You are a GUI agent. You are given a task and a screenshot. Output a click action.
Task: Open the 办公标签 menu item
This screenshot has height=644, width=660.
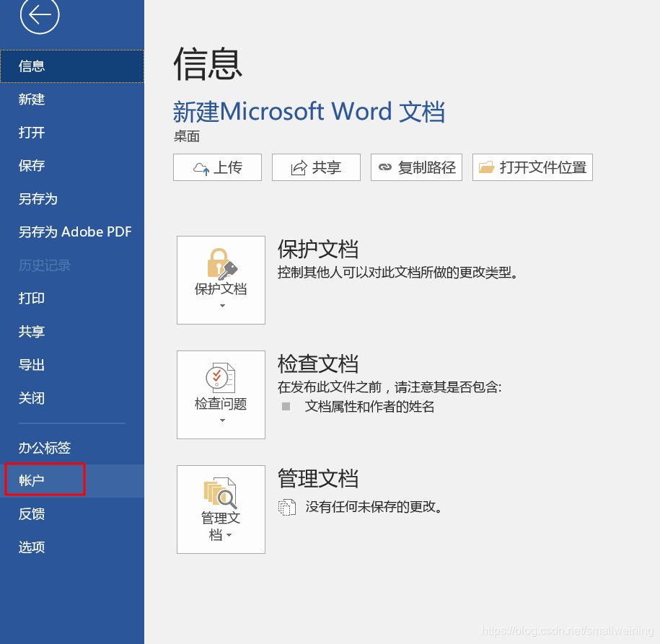coord(72,447)
